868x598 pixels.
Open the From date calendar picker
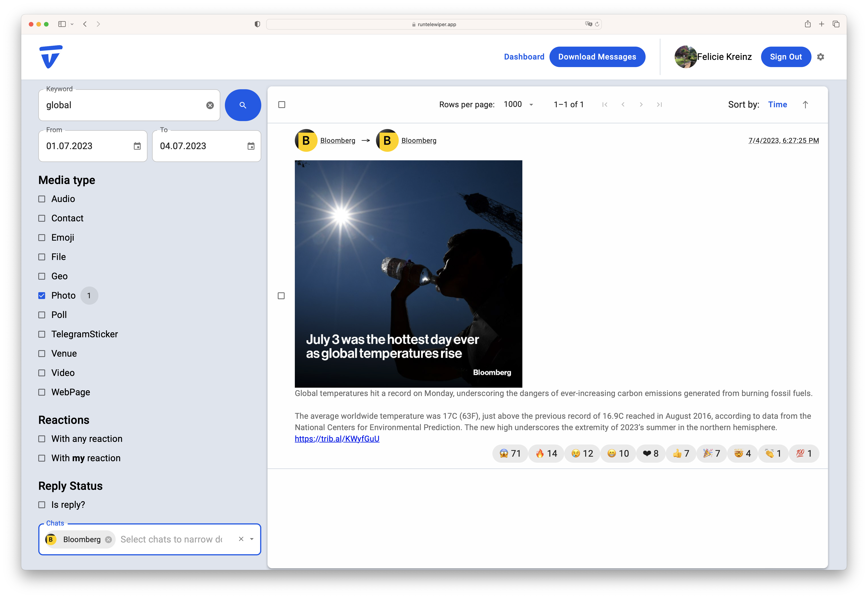pyautogui.click(x=137, y=146)
